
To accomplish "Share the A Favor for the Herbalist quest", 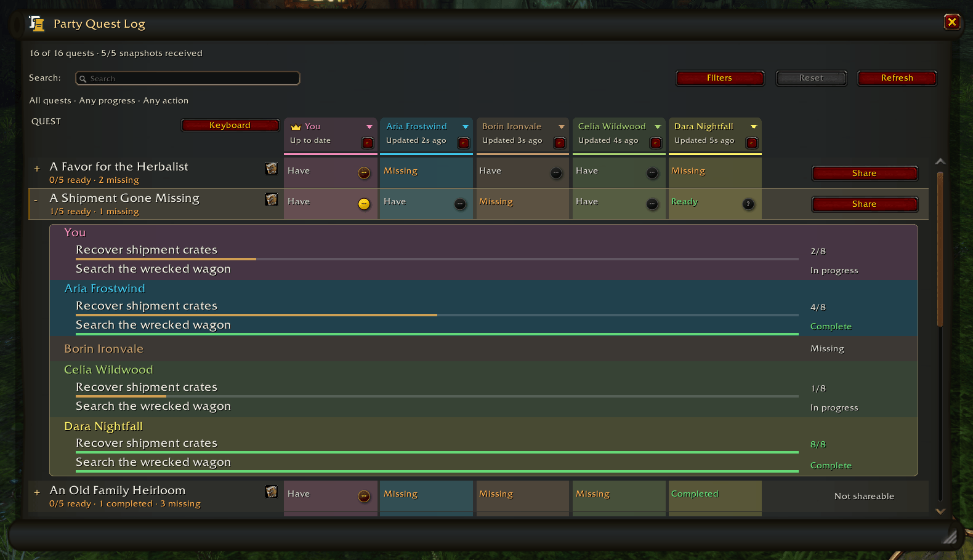I will coord(865,174).
